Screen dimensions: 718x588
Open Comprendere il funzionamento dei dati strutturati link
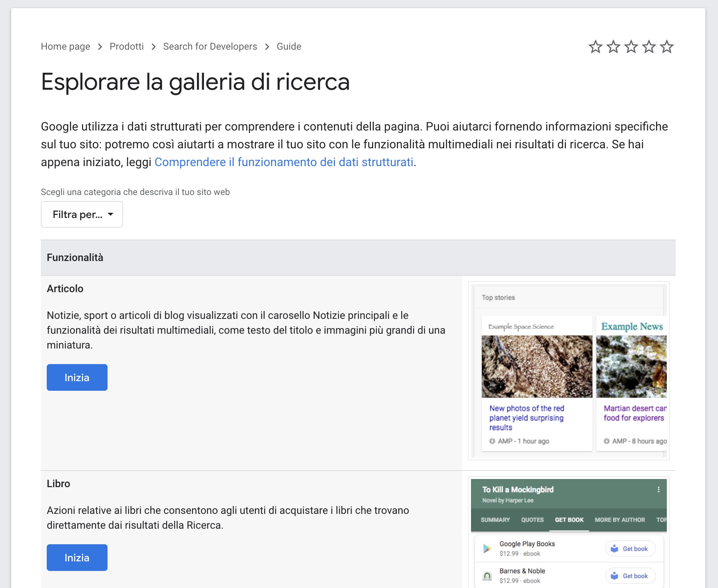coord(284,162)
